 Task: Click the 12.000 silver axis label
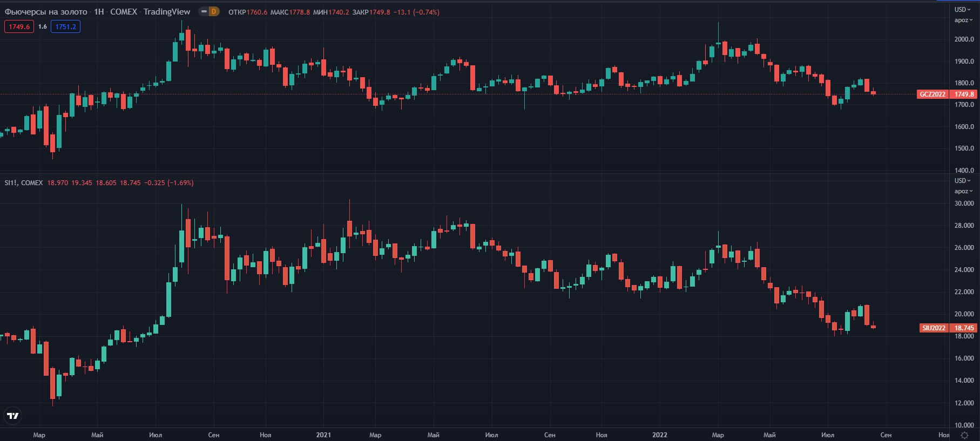point(964,403)
